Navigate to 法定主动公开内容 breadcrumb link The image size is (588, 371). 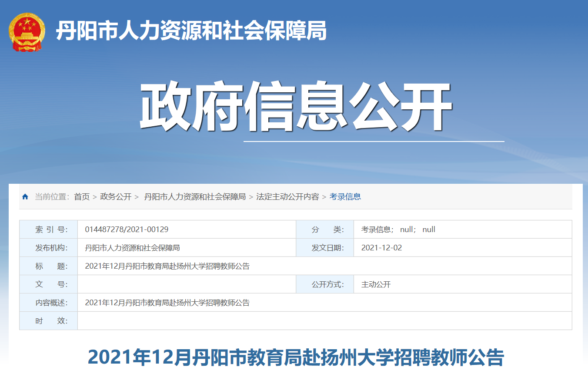click(x=287, y=197)
